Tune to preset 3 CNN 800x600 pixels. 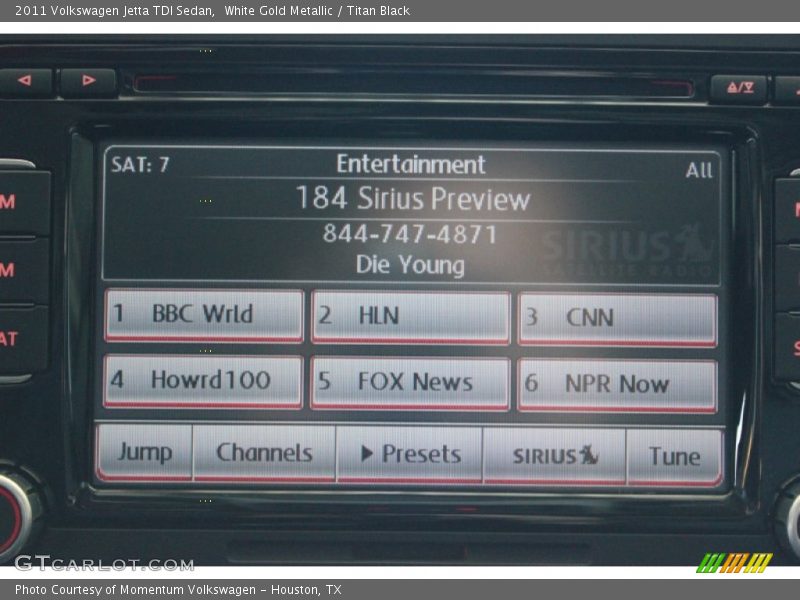[617, 319]
